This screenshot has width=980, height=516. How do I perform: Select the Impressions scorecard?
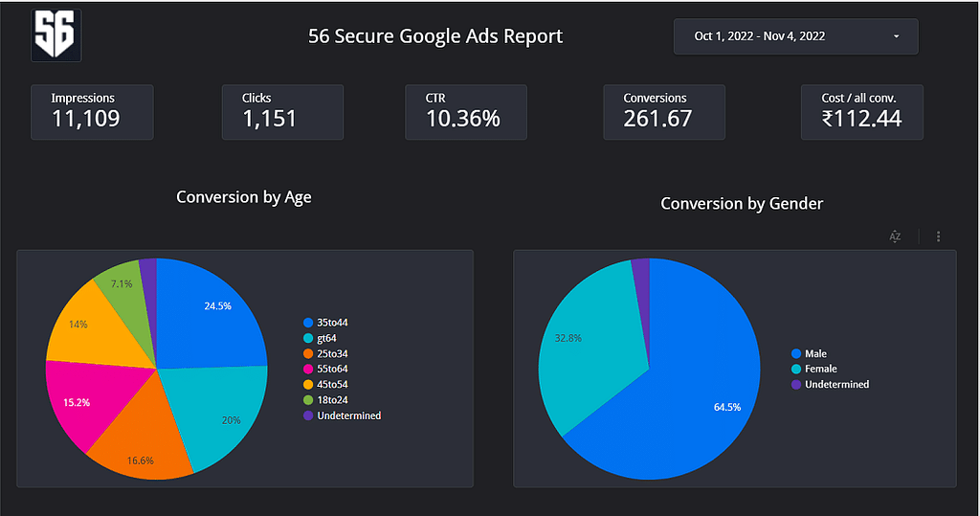92,112
